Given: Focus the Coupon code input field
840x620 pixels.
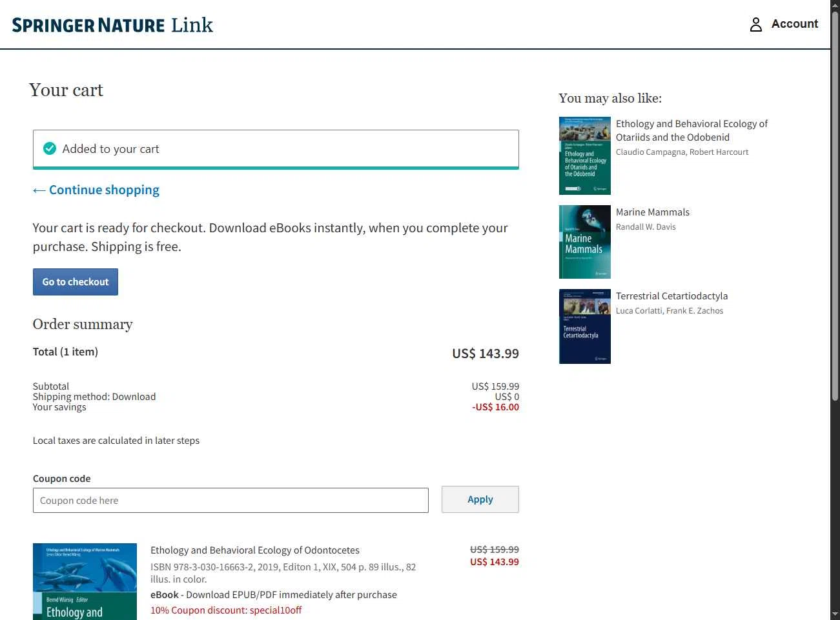Looking at the screenshot, I should point(230,500).
